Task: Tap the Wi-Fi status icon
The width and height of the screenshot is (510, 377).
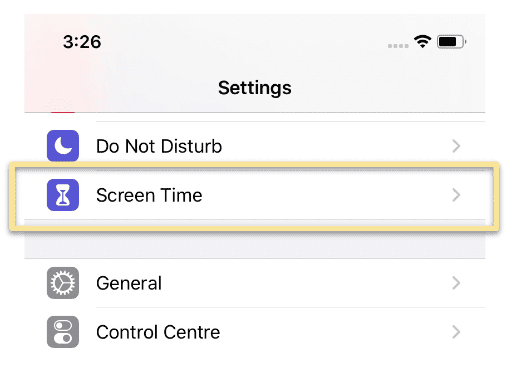Action: (x=422, y=42)
